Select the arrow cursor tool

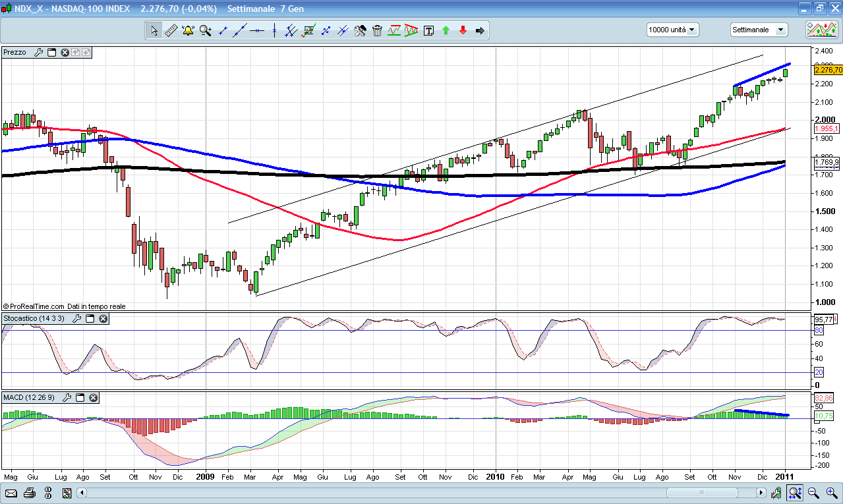pos(154,30)
